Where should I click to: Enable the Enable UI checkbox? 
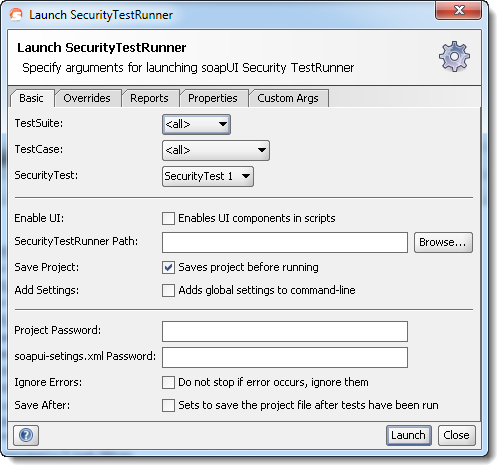[x=168, y=218]
